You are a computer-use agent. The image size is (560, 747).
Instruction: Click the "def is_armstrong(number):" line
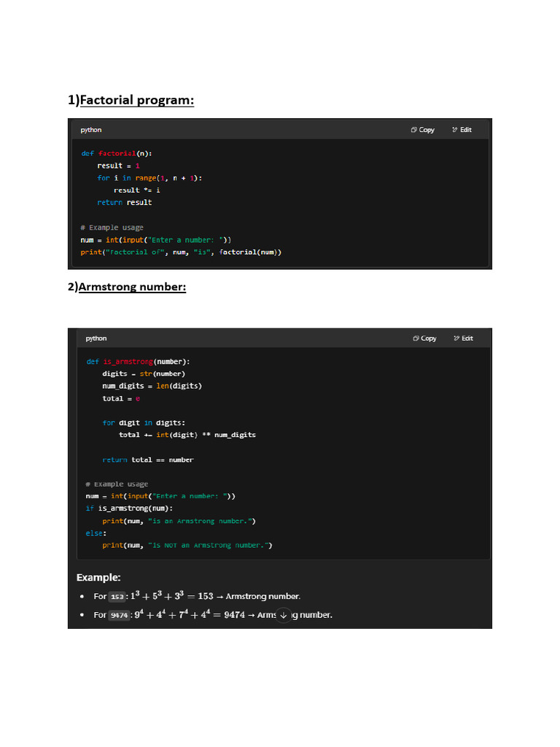click(139, 361)
